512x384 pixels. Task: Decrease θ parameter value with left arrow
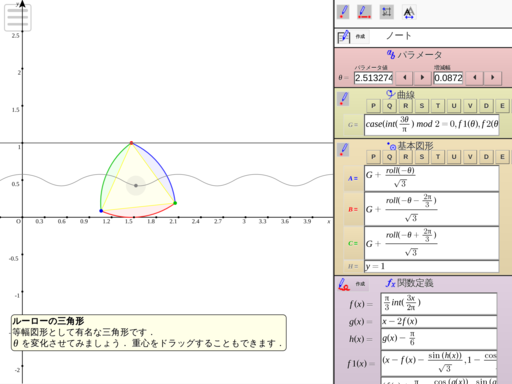click(405, 78)
